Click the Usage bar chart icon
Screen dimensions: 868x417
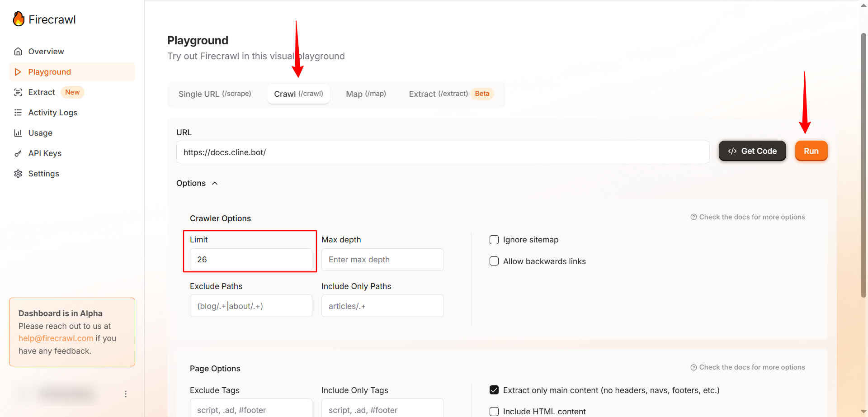18,133
